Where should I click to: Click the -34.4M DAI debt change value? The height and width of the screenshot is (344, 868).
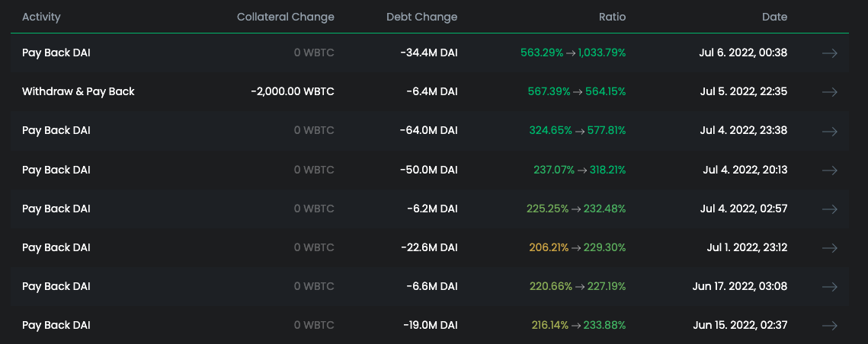428,53
